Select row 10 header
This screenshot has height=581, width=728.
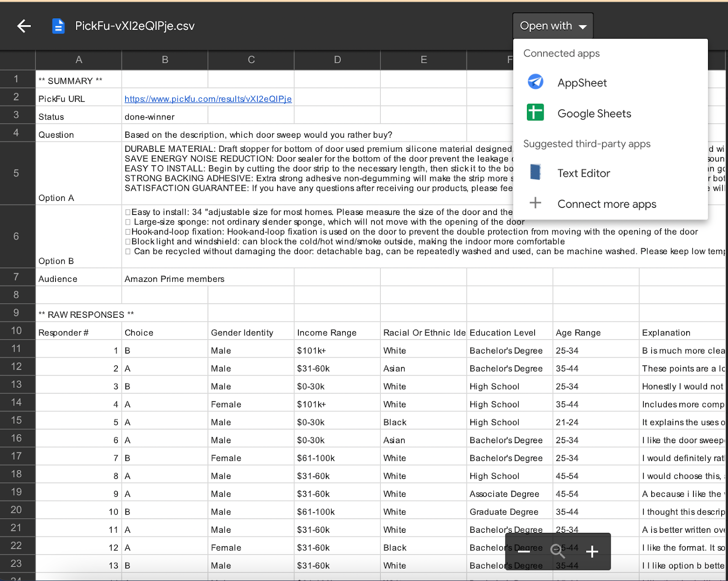click(17, 331)
